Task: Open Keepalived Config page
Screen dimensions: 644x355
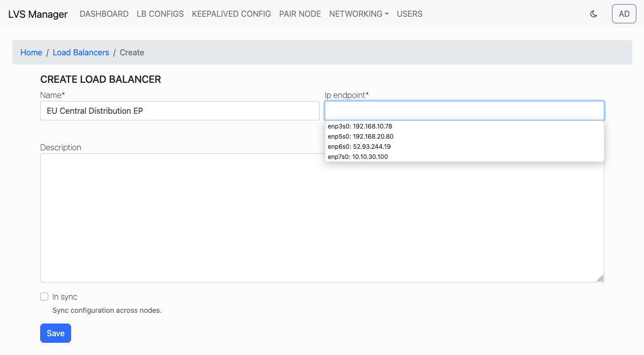Action: coord(231,14)
